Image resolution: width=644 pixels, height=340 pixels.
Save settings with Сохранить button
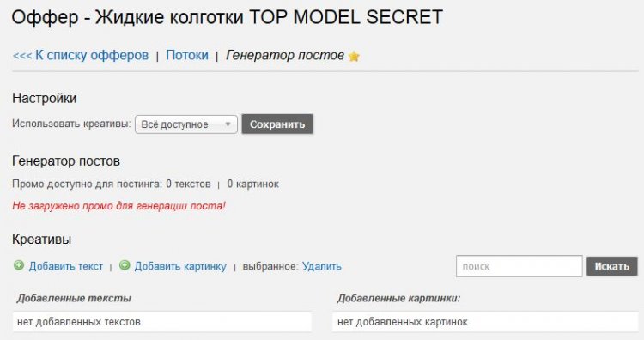pyautogui.click(x=277, y=124)
